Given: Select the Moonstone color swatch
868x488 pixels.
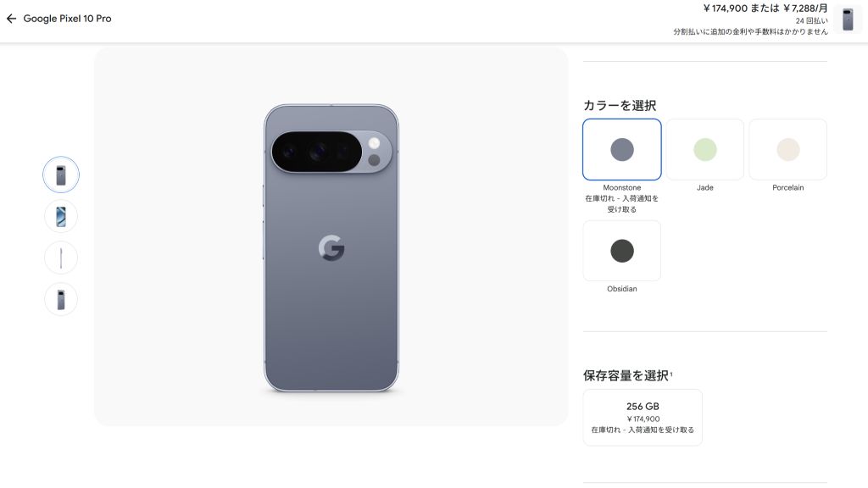Looking at the screenshot, I should click(621, 149).
